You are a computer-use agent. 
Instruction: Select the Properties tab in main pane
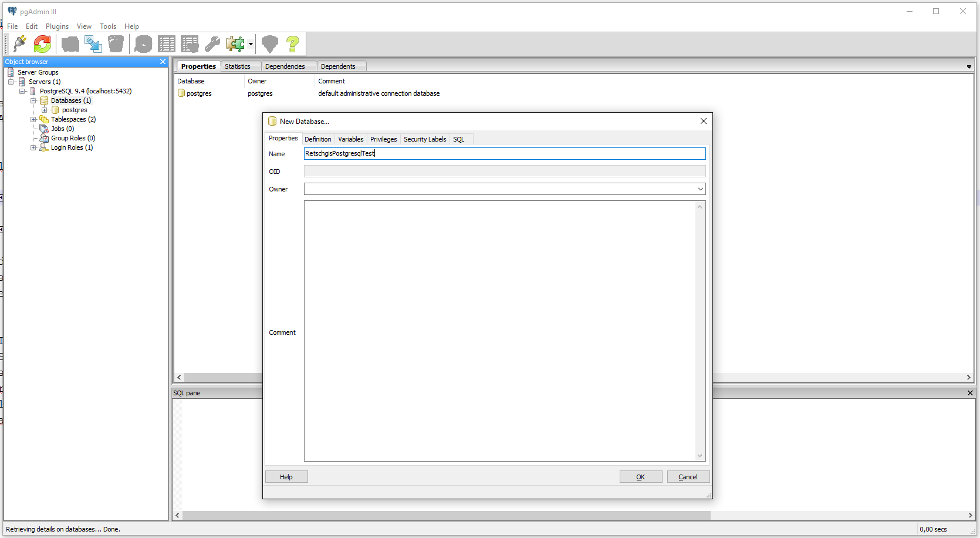[198, 66]
